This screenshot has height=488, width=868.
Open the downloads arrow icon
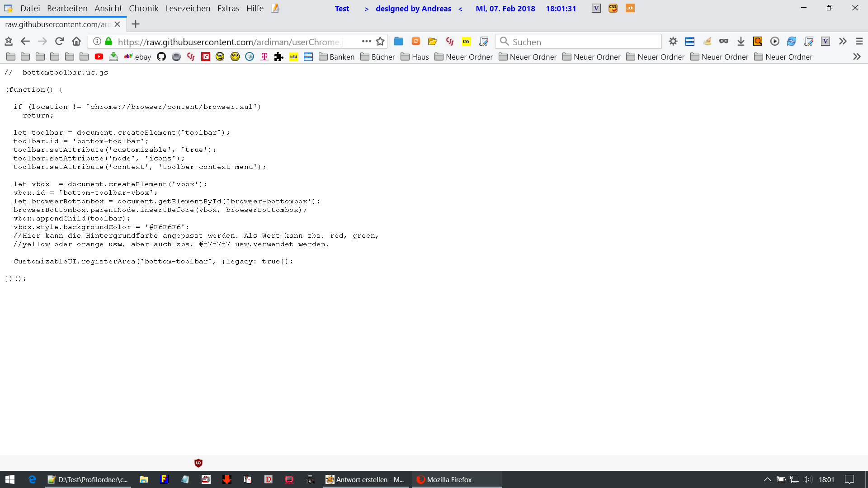tap(741, 42)
